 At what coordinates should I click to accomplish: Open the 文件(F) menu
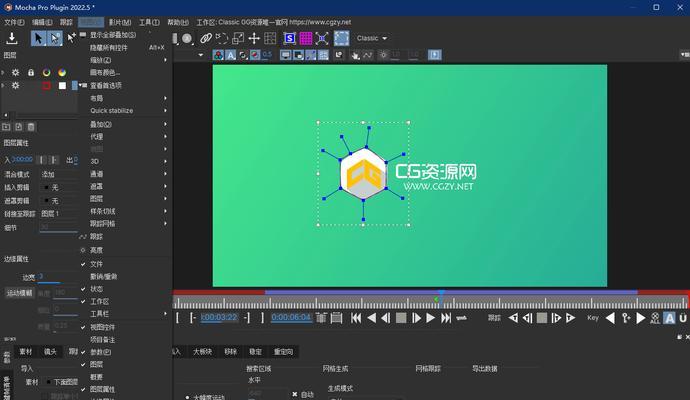click(15, 22)
